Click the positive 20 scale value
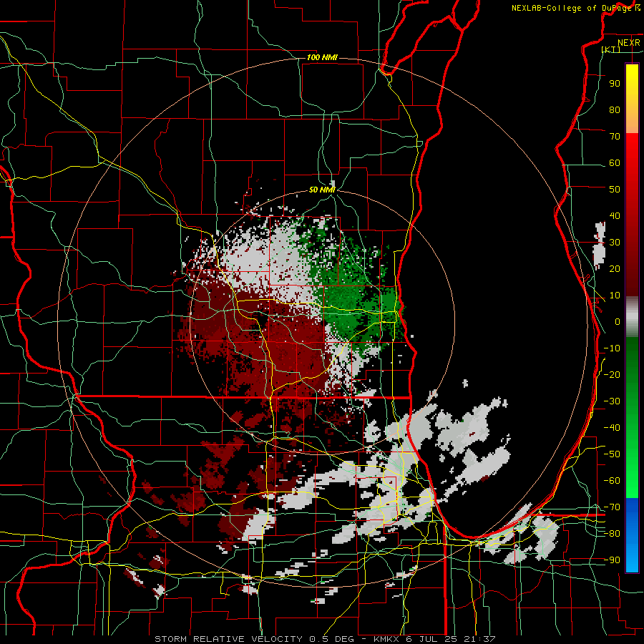The image size is (644, 644). click(615, 268)
